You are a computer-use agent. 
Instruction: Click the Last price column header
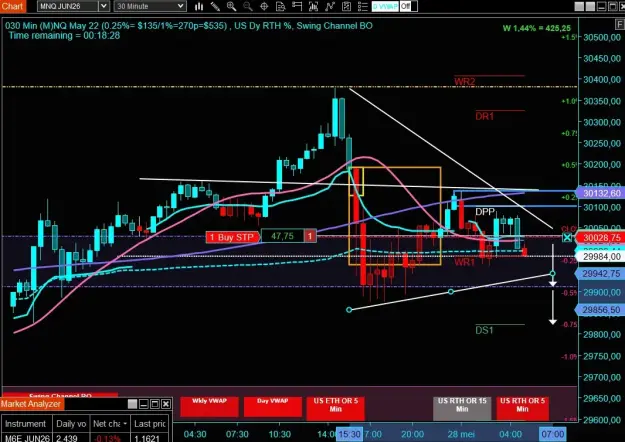pos(150,424)
